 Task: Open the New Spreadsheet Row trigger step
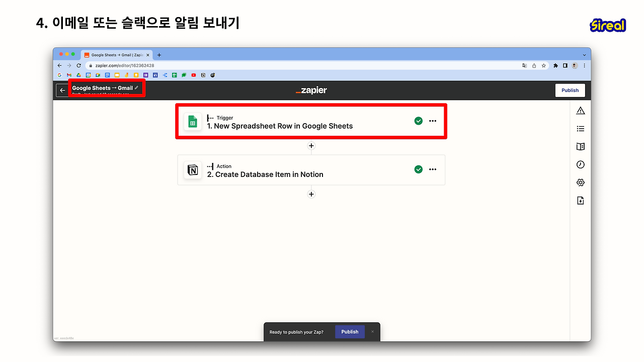coord(311,121)
